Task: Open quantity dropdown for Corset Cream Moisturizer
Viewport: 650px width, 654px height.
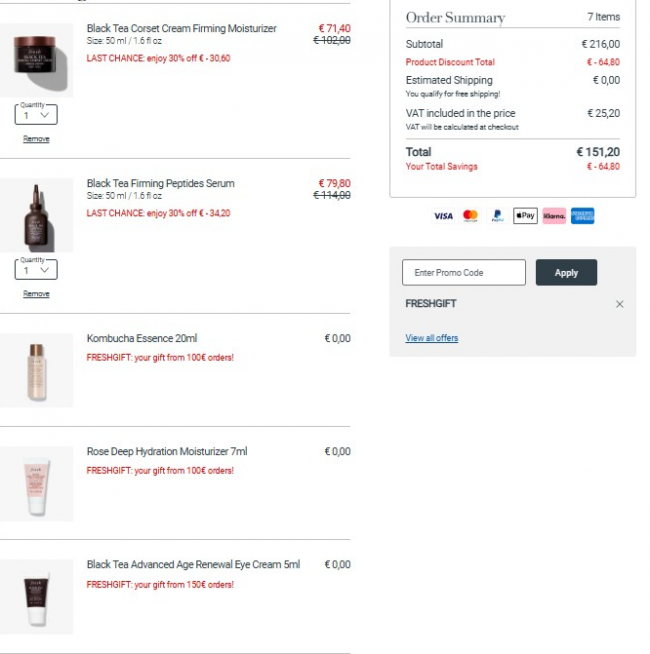Action: click(x=36, y=115)
